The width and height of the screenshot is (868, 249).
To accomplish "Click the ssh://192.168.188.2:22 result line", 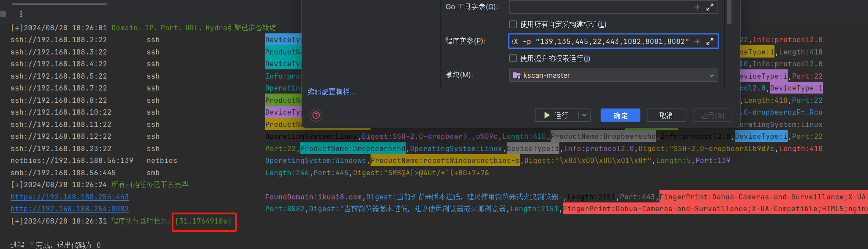I will coord(59,40).
